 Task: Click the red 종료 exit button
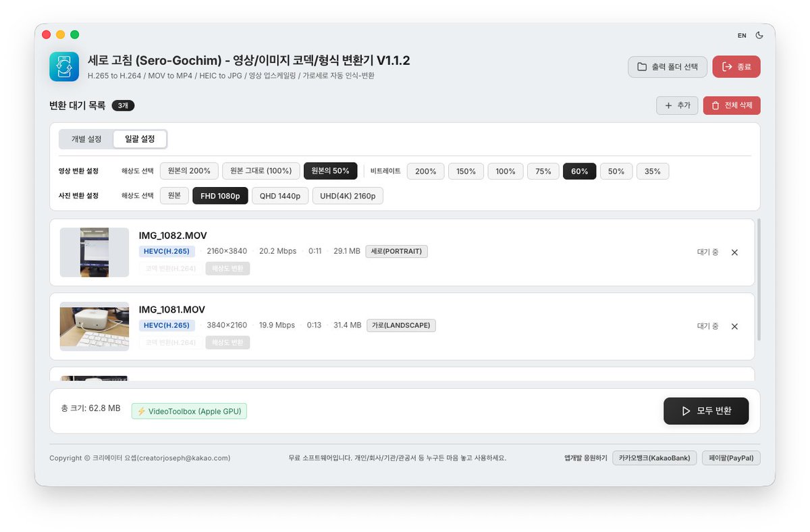pyautogui.click(x=736, y=67)
